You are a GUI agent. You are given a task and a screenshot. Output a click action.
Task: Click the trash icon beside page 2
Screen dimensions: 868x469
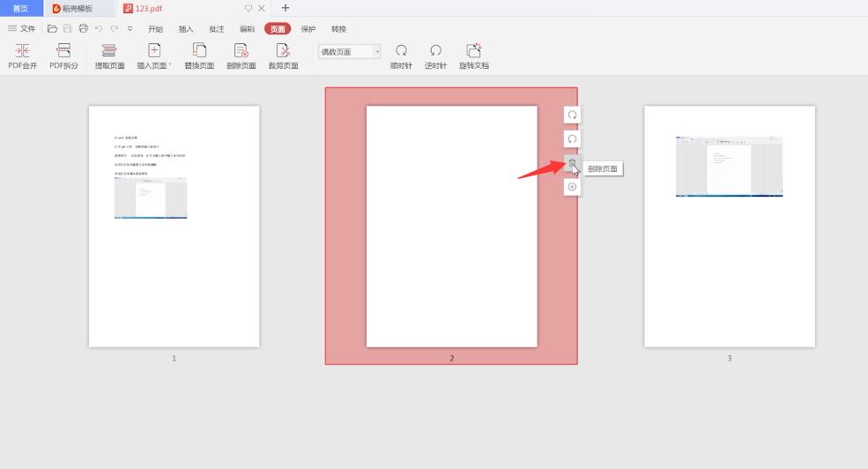[572, 163]
